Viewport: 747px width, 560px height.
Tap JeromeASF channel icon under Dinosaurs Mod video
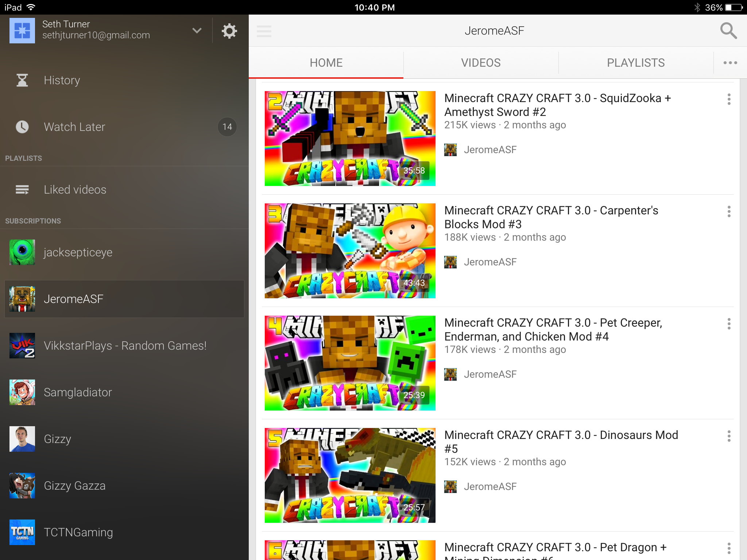[450, 487]
